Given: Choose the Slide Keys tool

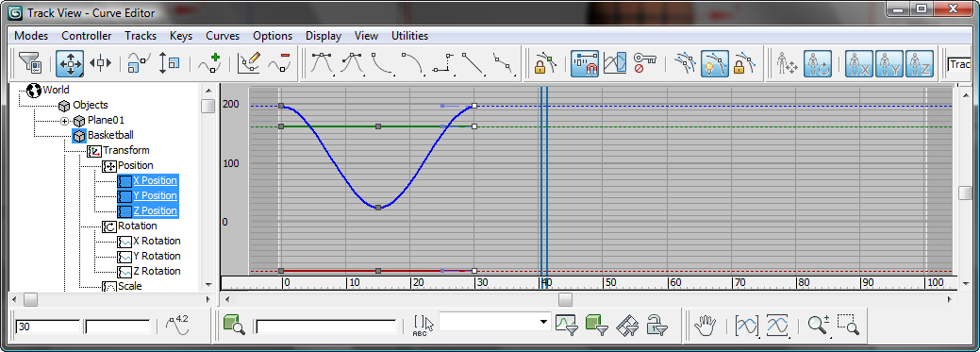Looking at the screenshot, I should pyautogui.click(x=100, y=63).
